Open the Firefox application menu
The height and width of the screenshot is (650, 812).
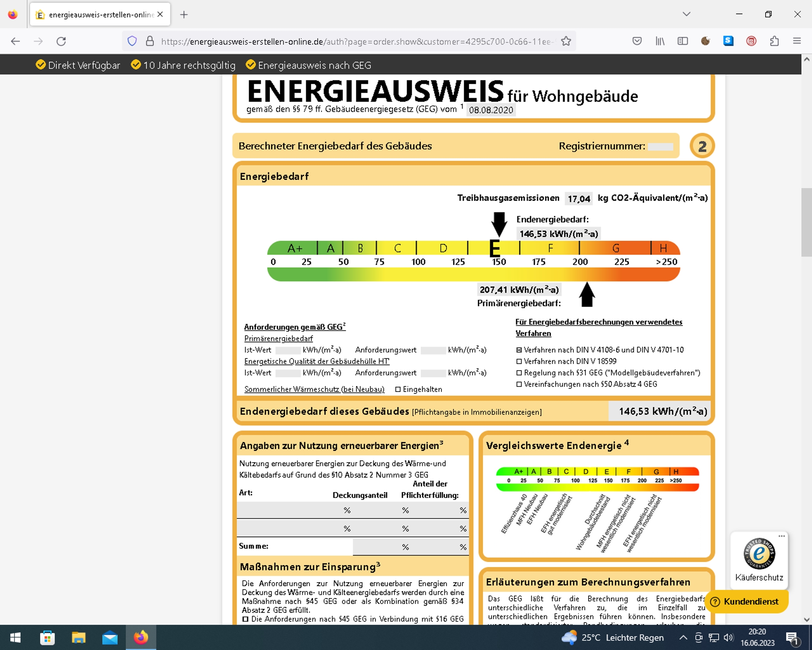[797, 41]
